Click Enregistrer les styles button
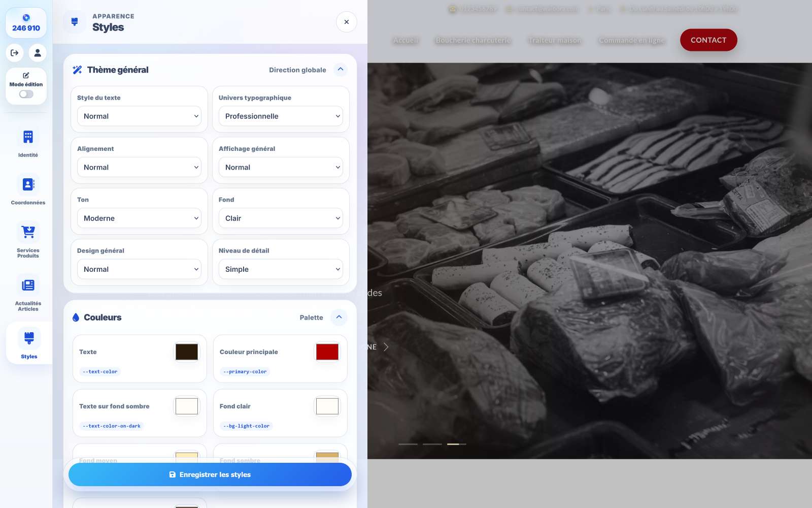This screenshot has width=812, height=508. [210, 474]
